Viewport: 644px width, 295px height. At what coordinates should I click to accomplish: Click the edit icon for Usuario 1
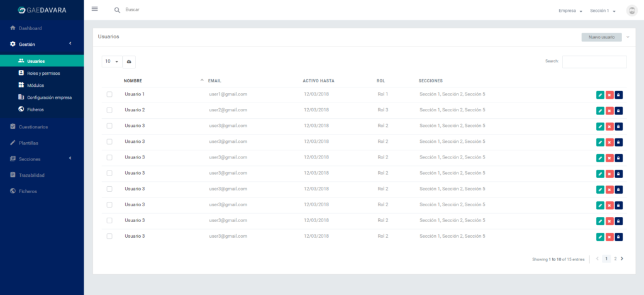[600, 94]
